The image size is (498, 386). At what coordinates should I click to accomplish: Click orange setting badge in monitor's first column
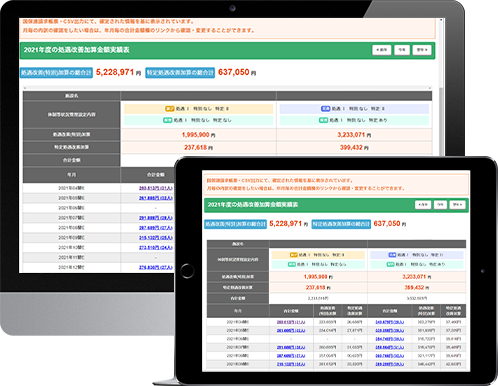tap(170, 109)
